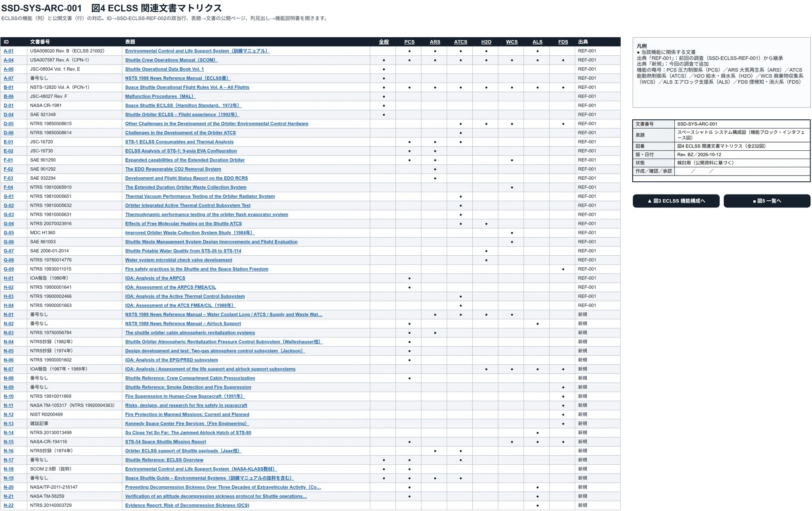The width and height of the screenshot is (812, 511).
Task: Open ID link A-01
Action: [8, 51]
